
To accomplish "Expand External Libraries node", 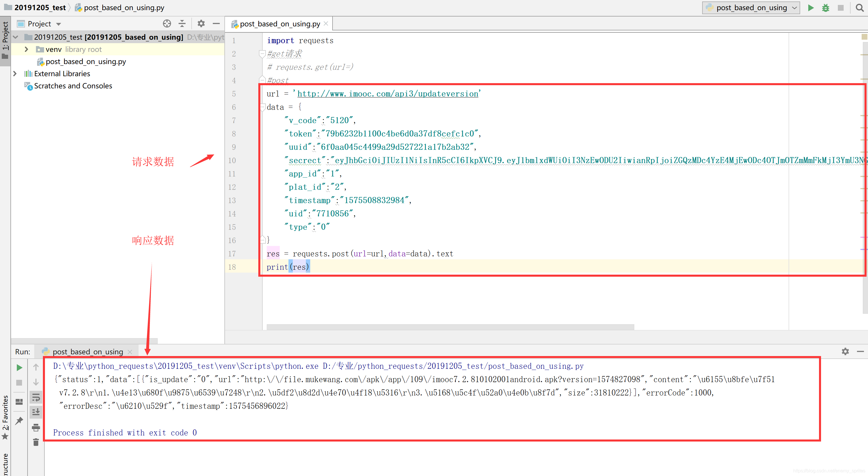I will click(15, 74).
